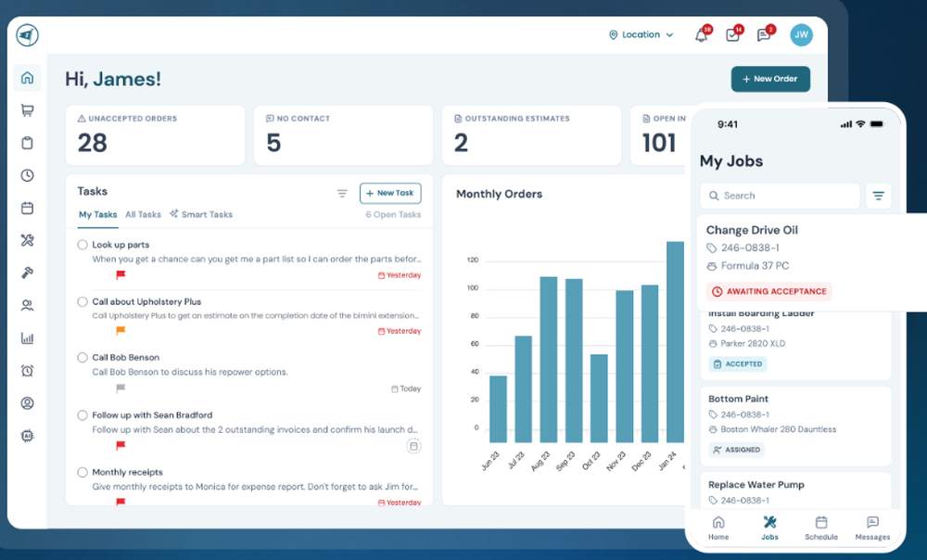This screenshot has height=560, width=927.
Task: Mark Monthly receipts task complete
Action: coord(83,472)
